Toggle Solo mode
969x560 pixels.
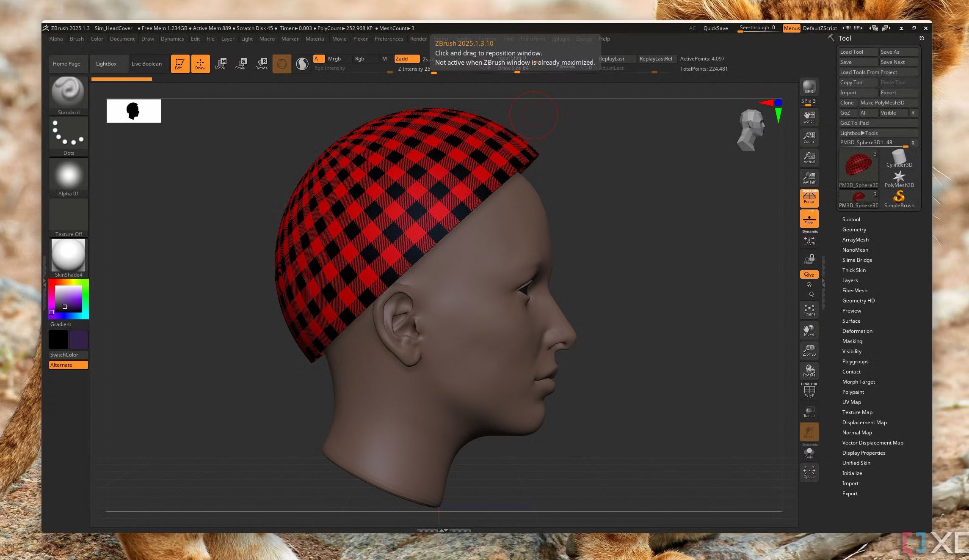click(809, 453)
